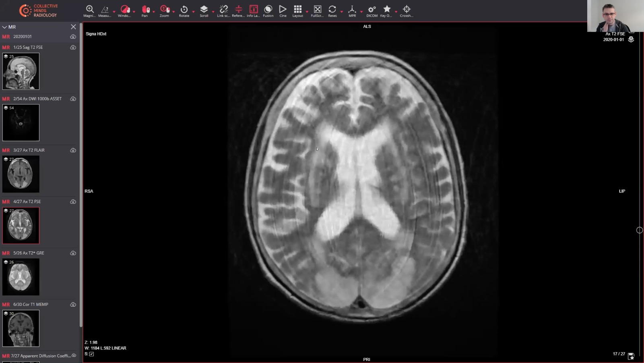The image size is (644, 363).
Task: Select the 3/27 Ax T2 FLAIR thumbnail
Action: coord(21,174)
